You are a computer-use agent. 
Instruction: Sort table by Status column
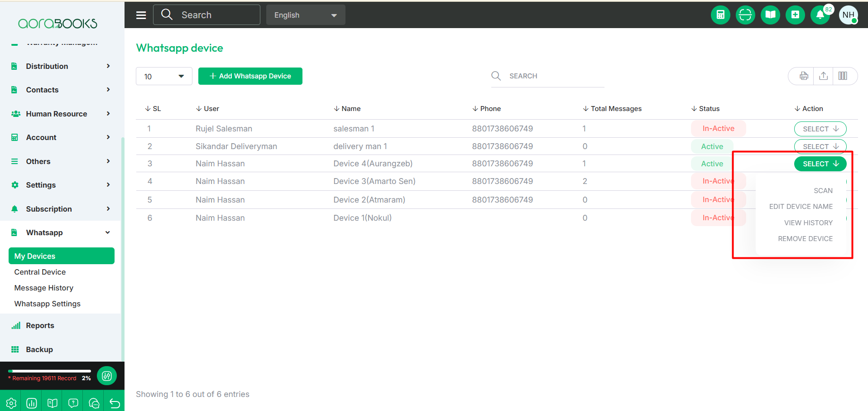[x=705, y=109]
